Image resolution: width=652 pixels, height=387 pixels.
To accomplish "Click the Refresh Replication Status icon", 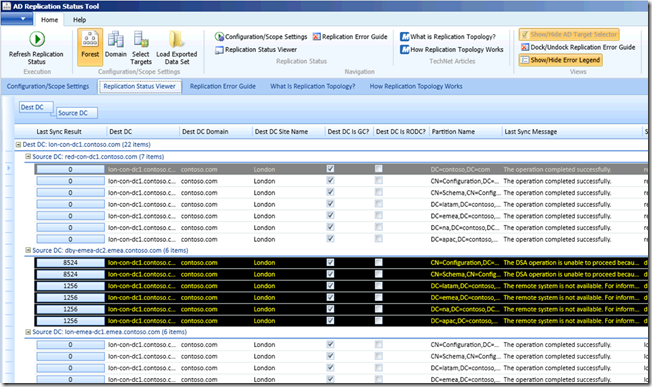I will pyautogui.click(x=37, y=39).
